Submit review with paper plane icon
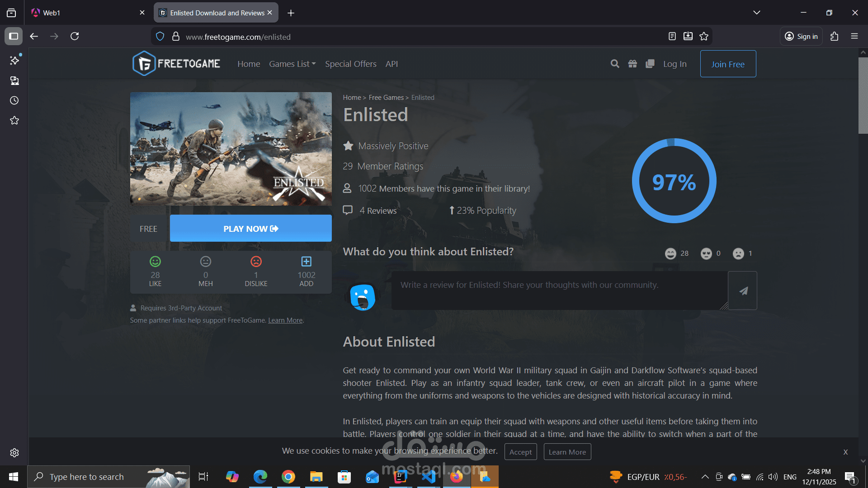Viewport: 868px width, 488px height. click(743, 291)
